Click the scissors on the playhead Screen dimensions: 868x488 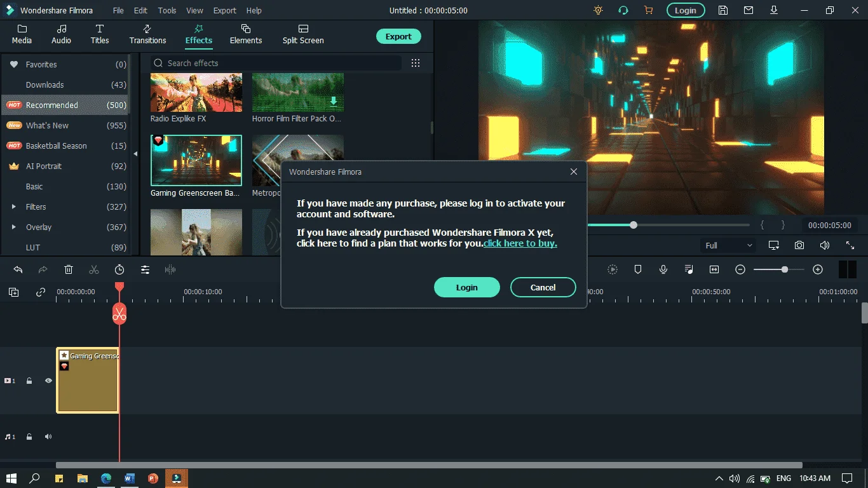pyautogui.click(x=119, y=313)
